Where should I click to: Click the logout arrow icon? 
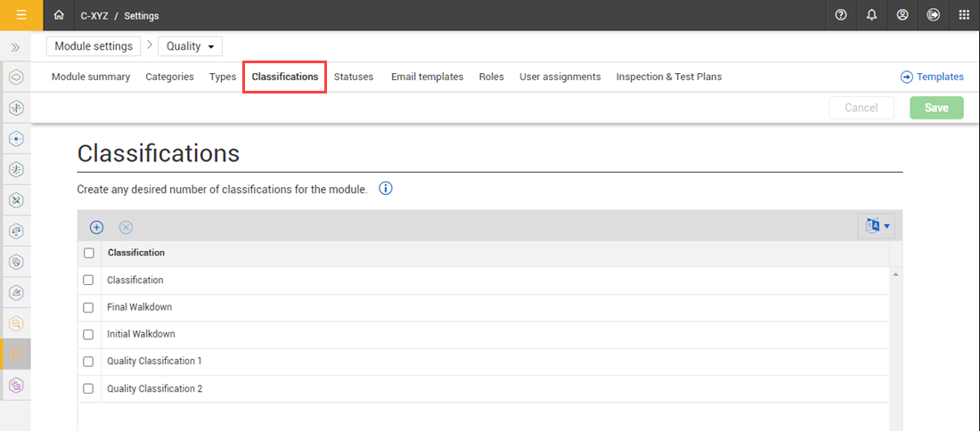(933, 15)
